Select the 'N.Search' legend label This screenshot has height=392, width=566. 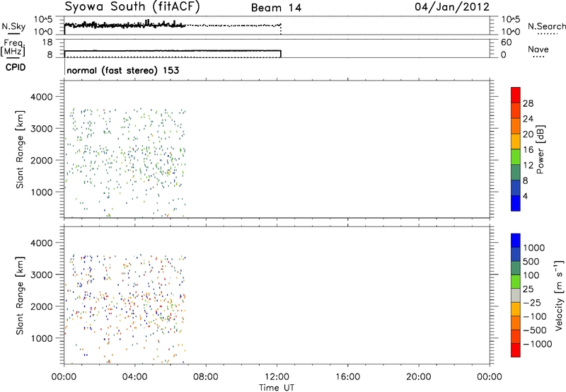point(547,26)
